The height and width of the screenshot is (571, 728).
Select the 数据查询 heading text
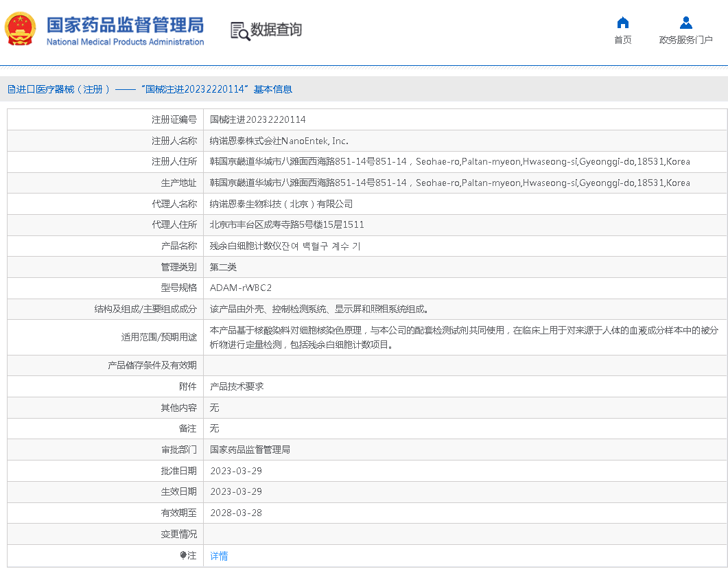(276, 30)
